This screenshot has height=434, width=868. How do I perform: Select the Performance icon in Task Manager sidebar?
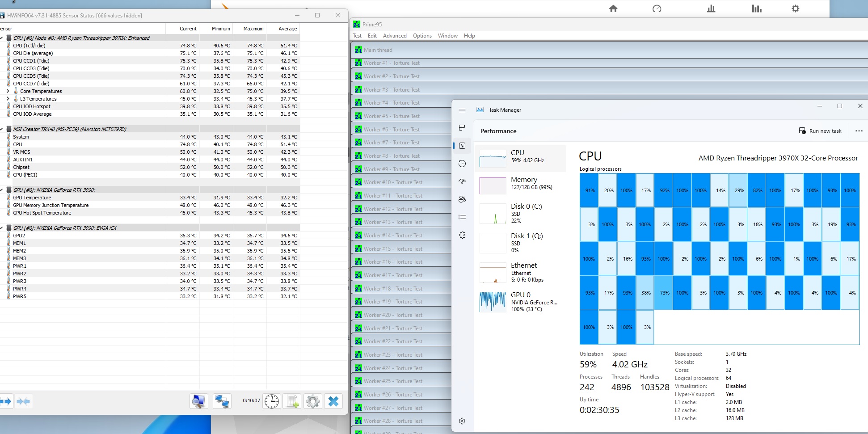point(462,146)
